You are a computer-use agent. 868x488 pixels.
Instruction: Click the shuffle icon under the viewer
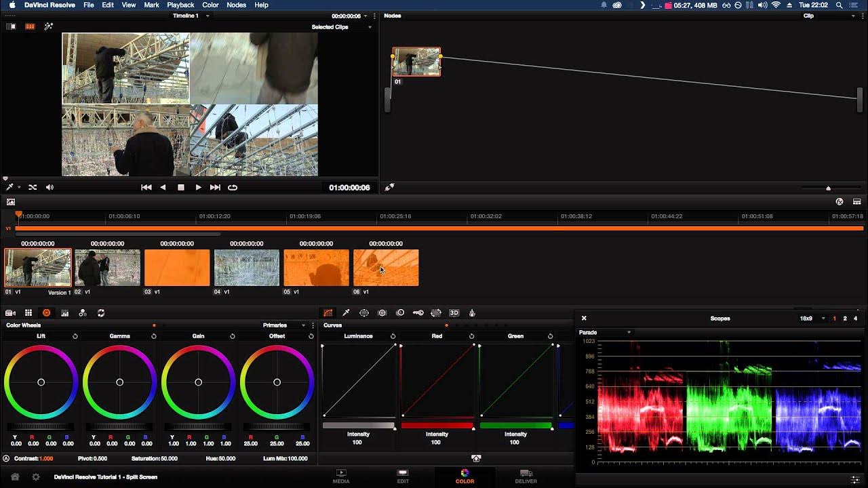[x=33, y=187]
